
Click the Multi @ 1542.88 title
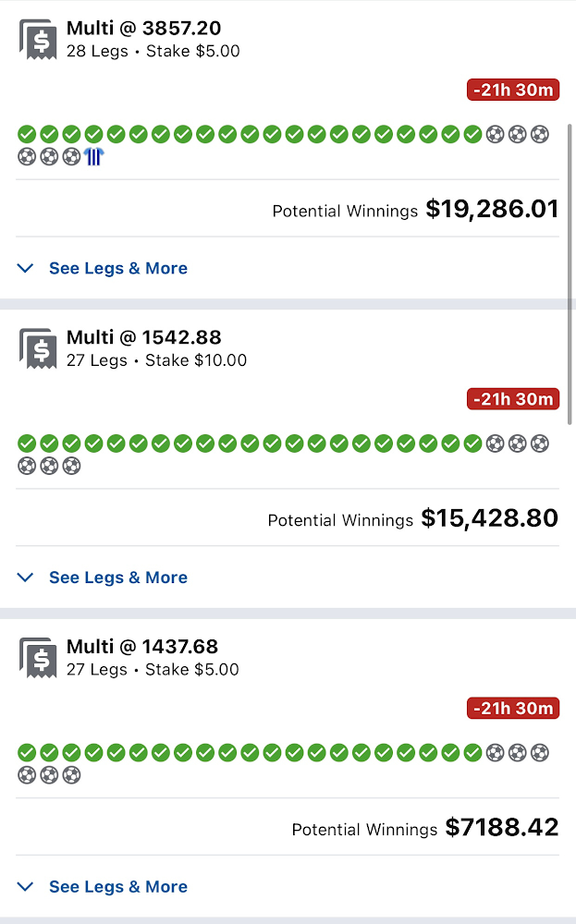click(144, 338)
